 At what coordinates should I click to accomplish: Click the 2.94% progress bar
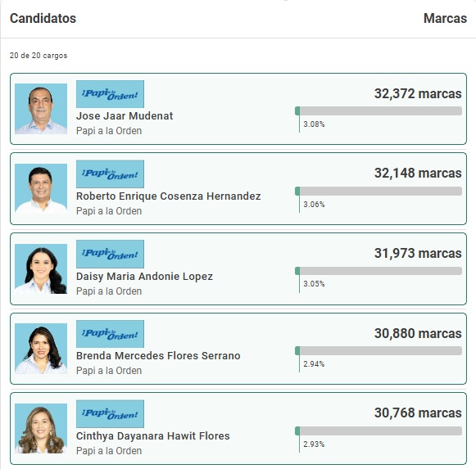point(379,351)
